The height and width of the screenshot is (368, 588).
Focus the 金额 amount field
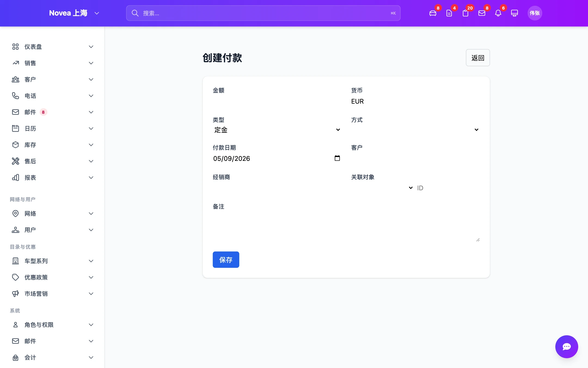[277, 101]
